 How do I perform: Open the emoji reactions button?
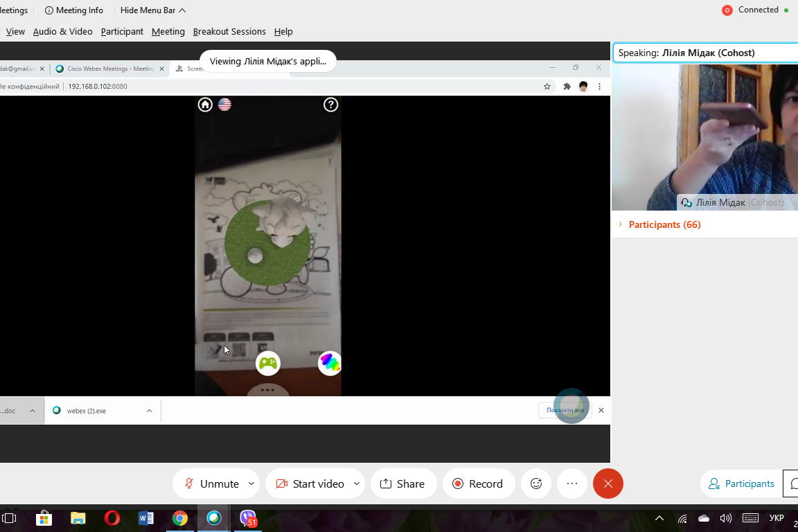(x=536, y=484)
